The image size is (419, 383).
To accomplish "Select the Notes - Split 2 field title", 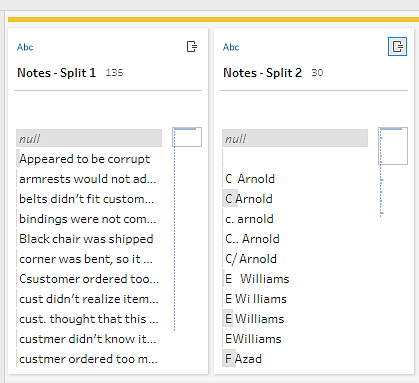I will [x=262, y=73].
